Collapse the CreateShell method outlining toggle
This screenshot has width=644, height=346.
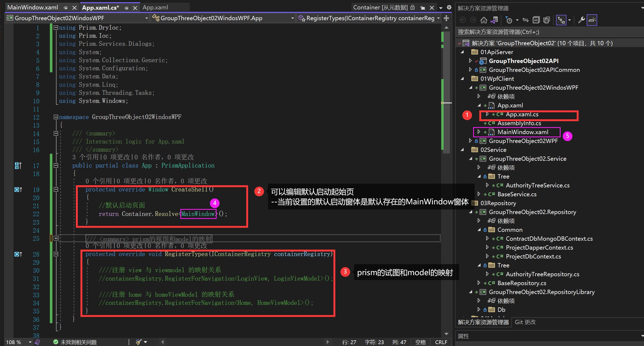(x=56, y=190)
